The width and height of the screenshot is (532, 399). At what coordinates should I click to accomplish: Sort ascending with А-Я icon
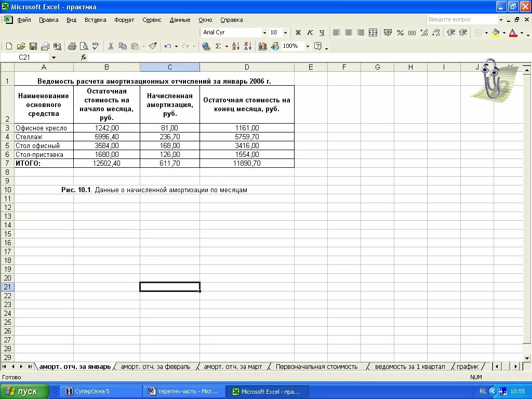236,46
